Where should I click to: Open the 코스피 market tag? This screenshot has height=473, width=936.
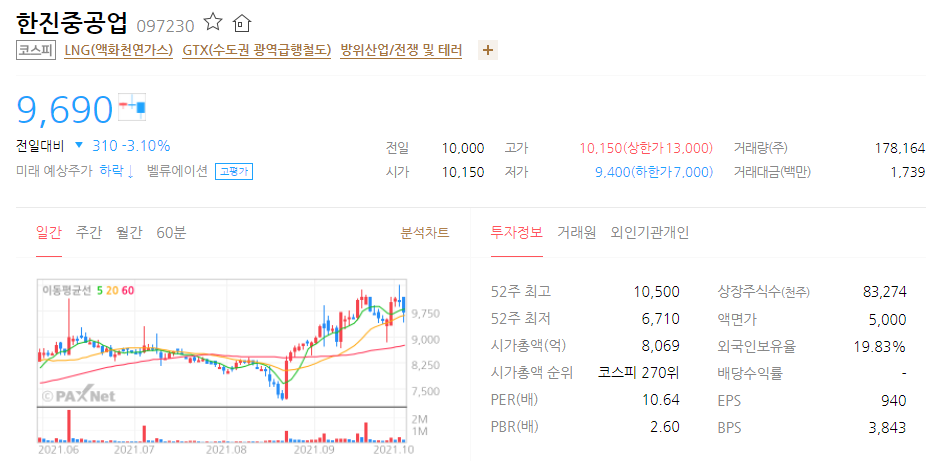pyautogui.click(x=36, y=50)
